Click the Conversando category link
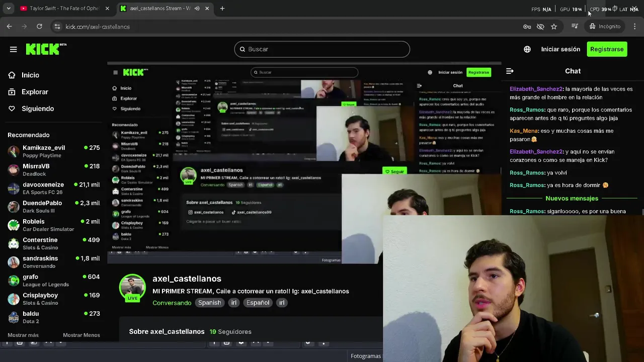 172,303
